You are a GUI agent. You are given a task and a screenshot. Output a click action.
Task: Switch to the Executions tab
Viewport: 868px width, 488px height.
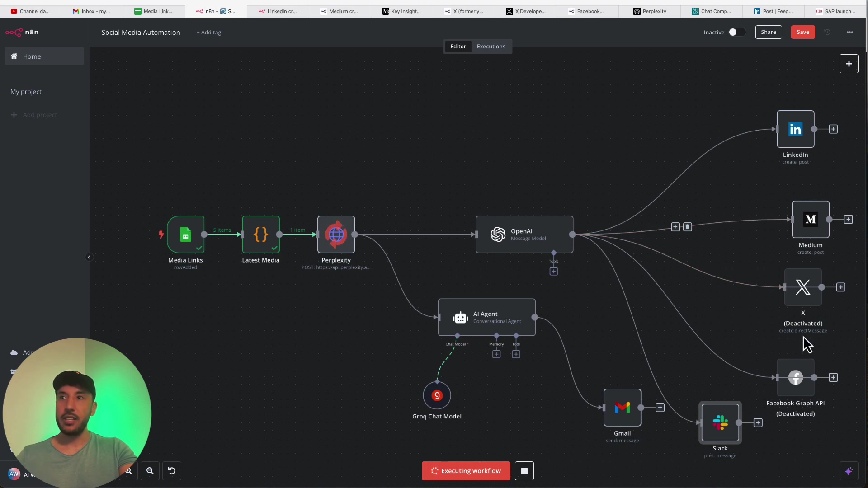491,47
